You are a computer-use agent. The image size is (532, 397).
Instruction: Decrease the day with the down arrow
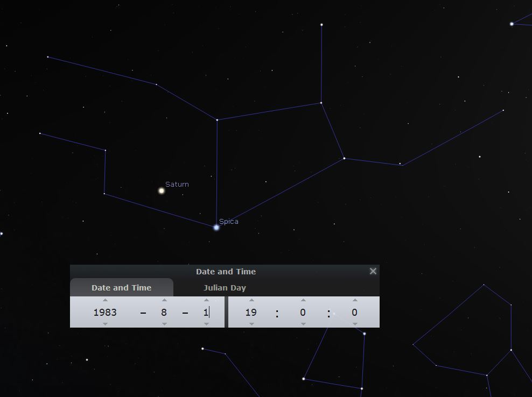click(x=206, y=324)
